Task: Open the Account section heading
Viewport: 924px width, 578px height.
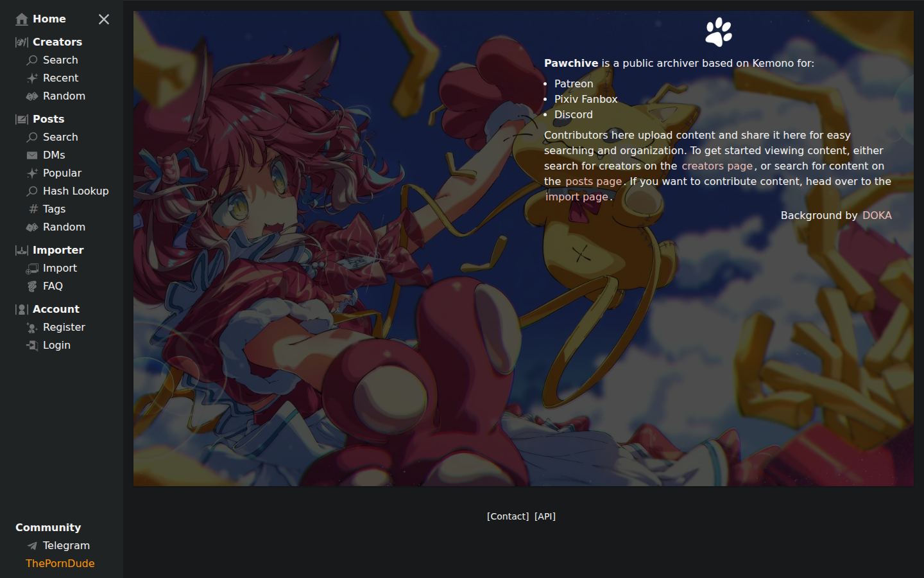Action: (56, 310)
